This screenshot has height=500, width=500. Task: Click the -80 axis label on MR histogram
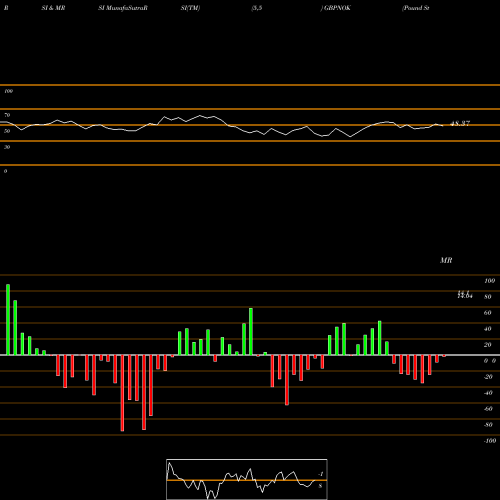488,425
